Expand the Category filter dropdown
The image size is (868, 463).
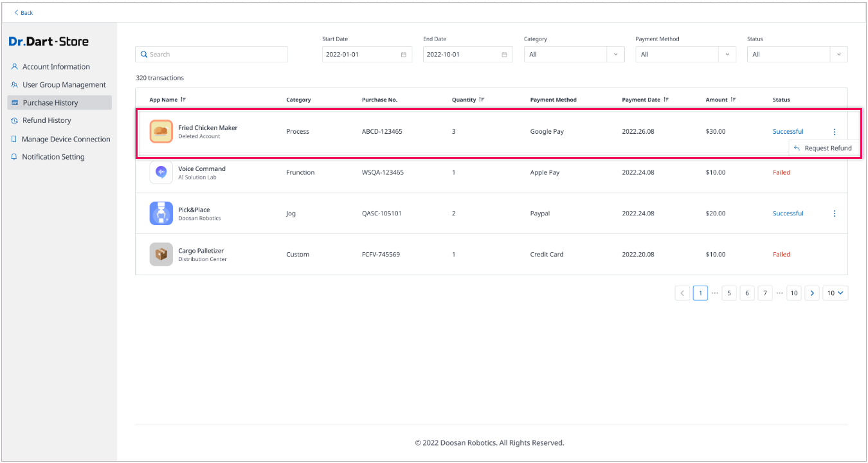click(615, 55)
